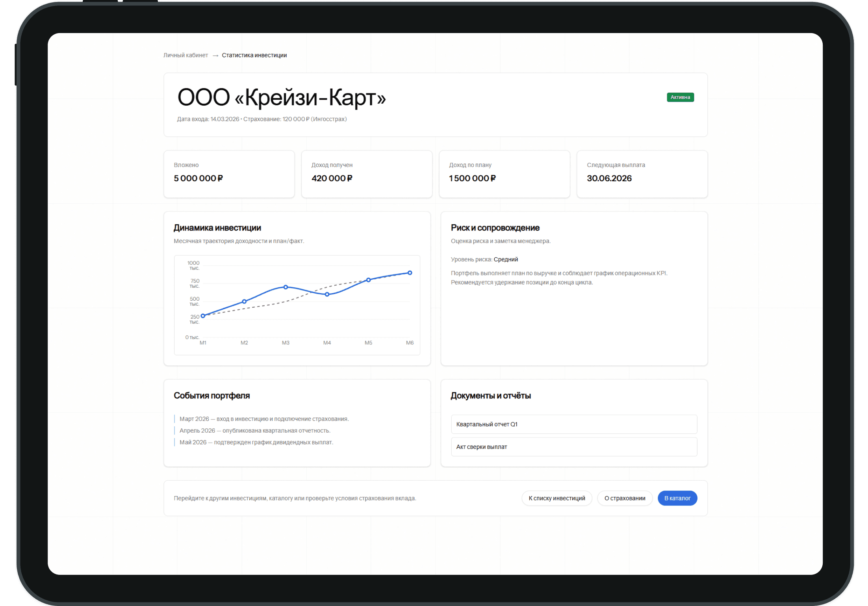Click the M3 point on the dynamics graph
Viewport: 868px width, 606px height.
[x=285, y=287]
